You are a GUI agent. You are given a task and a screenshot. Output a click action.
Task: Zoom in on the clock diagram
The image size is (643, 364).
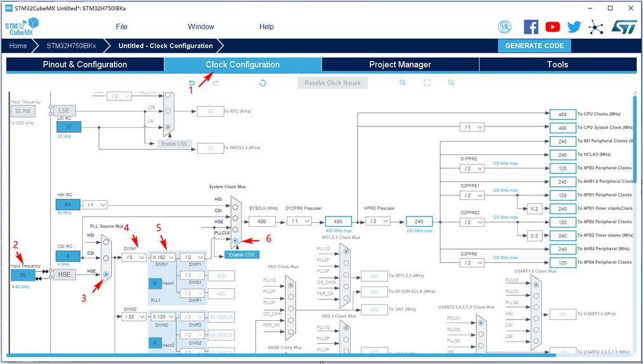[x=403, y=83]
